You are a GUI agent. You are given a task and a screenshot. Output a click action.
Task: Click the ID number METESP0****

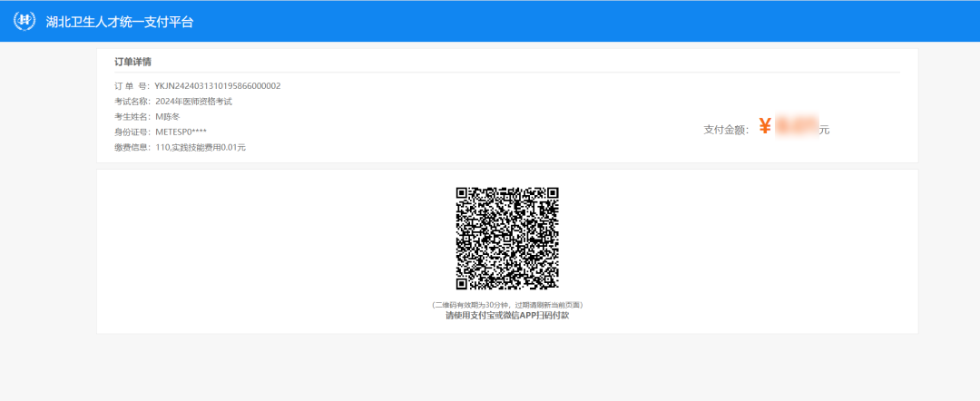(181, 132)
